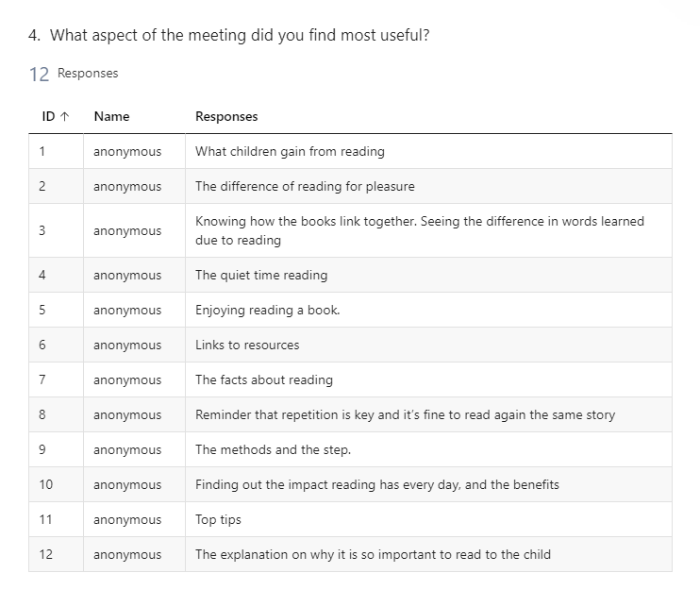Image resolution: width=700 pixels, height=607 pixels.
Task: Click question 4 title text
Action: [x=228, y=35]
